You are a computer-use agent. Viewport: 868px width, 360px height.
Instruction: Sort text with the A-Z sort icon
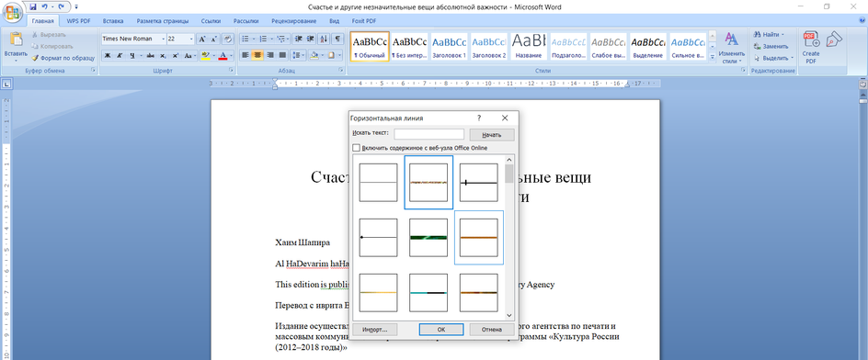pos(325,39)
